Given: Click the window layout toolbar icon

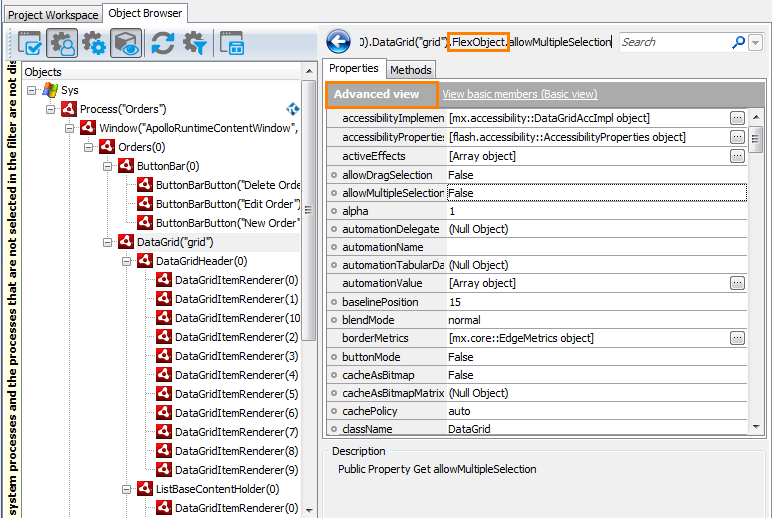Looking at the screenshot, I should pos(232,44).
